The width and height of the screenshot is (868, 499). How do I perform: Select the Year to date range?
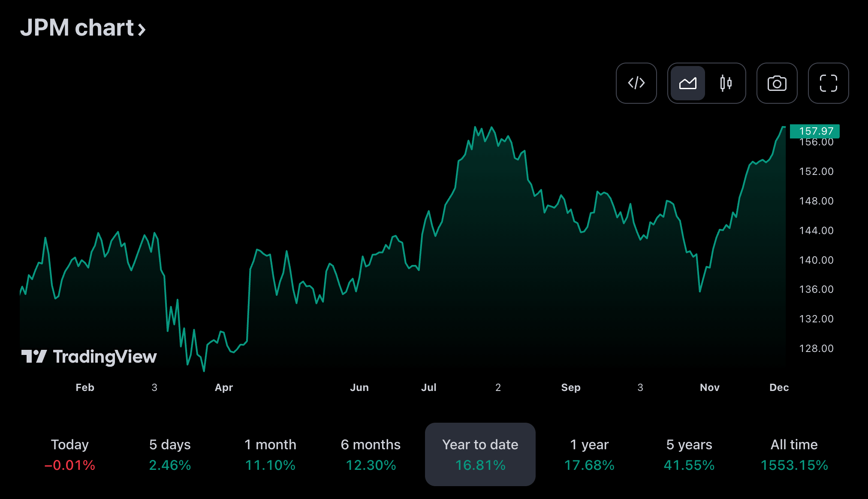coord(480,454)
